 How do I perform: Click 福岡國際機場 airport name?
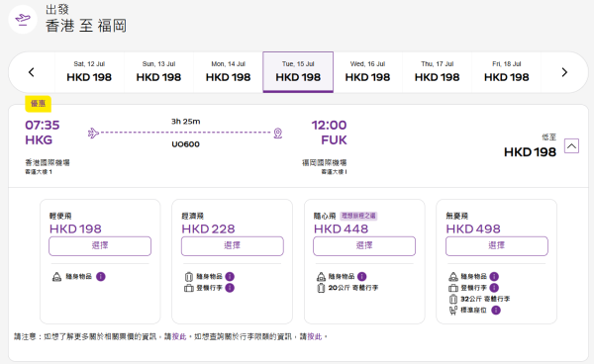point(325,162)
